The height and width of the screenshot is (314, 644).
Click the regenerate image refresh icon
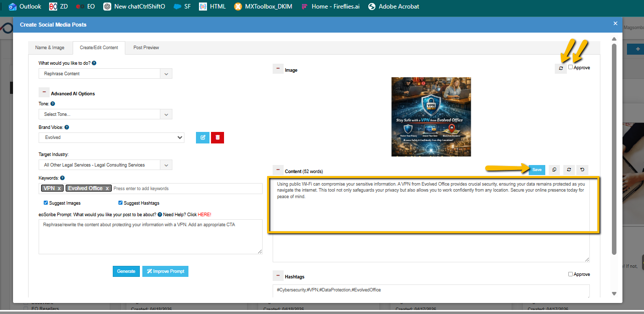(x=561, y=68)
